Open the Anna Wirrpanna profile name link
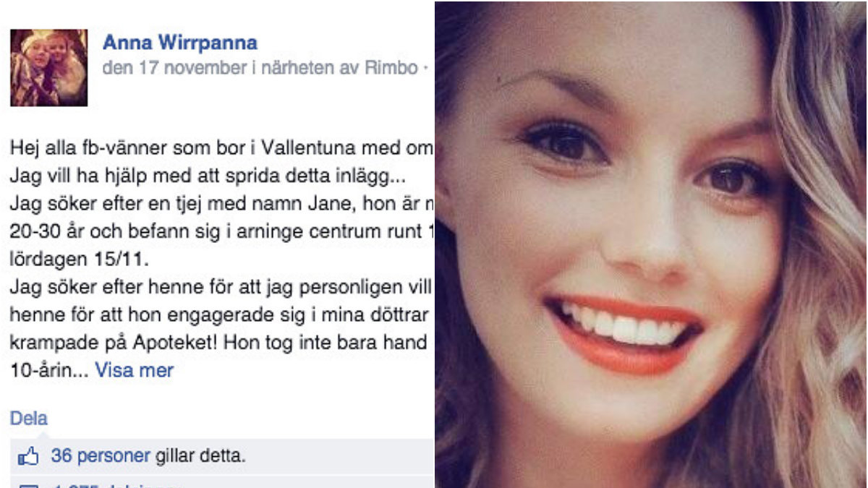The height and width of the screenshot is (488, 868). 180,43
